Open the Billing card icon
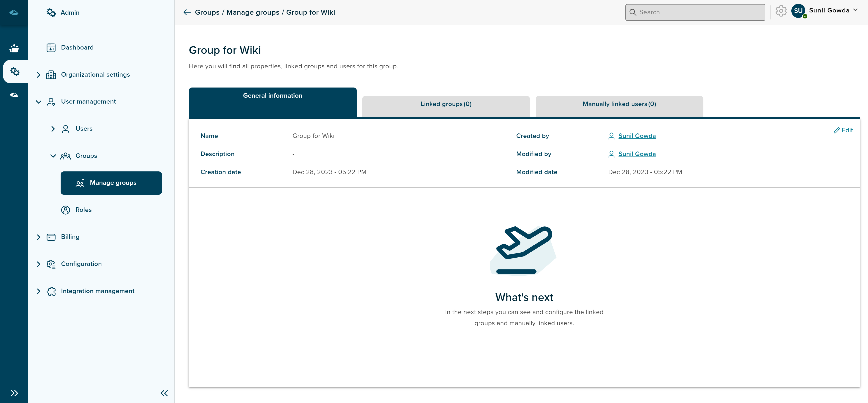The height and width of the screenshot is (403, 868). click(51, 237)
